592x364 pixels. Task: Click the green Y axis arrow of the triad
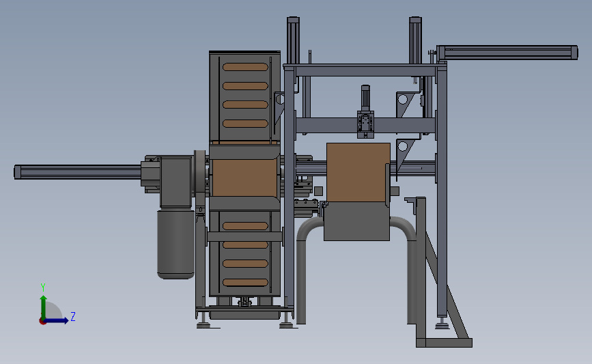click(44, 307)
